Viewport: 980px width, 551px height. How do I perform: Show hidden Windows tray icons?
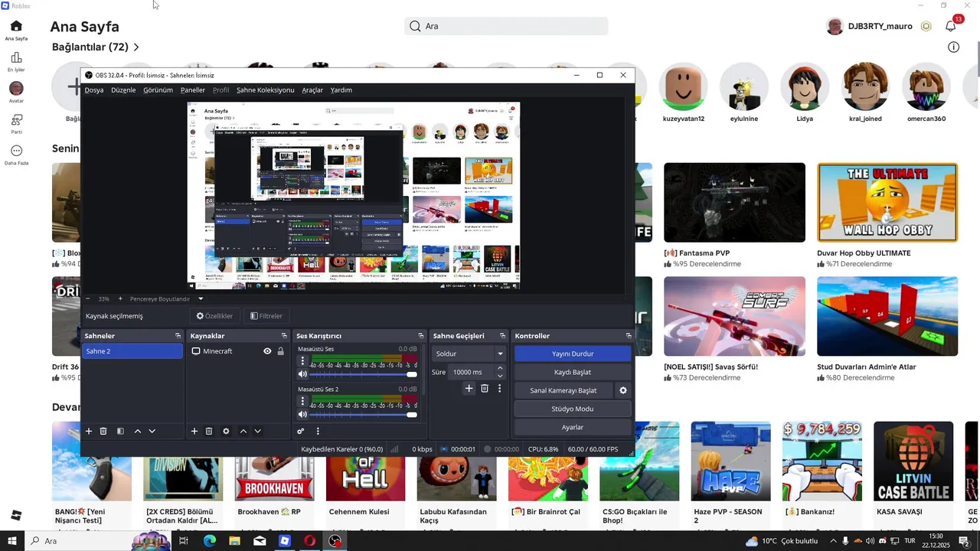(x=833, y=541)
